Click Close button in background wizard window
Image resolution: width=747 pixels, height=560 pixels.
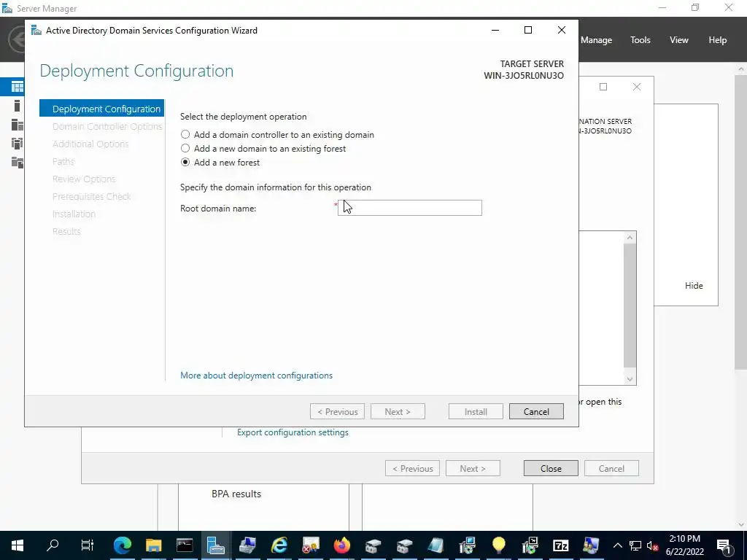pyautogui.click(x=551, y=469)
